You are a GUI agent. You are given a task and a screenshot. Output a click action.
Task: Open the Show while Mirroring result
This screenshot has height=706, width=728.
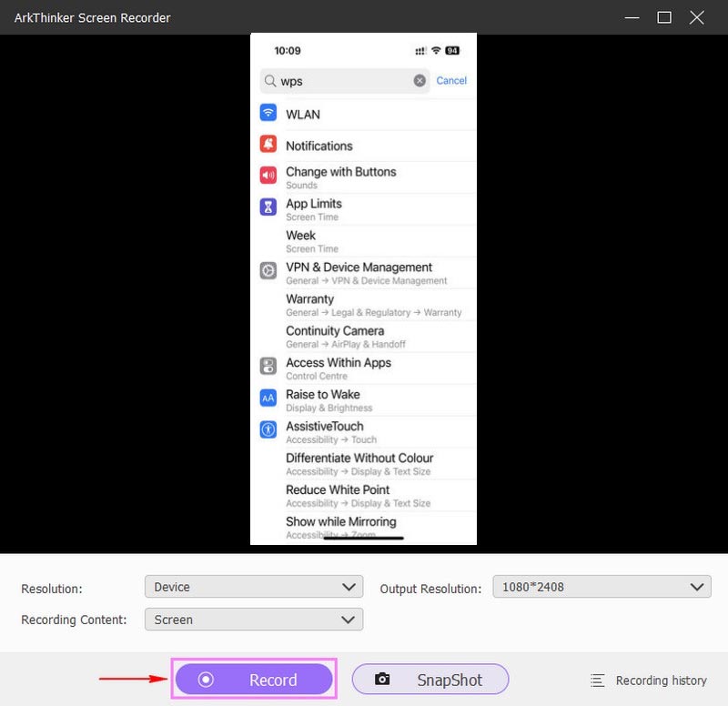tap(363, 528)
